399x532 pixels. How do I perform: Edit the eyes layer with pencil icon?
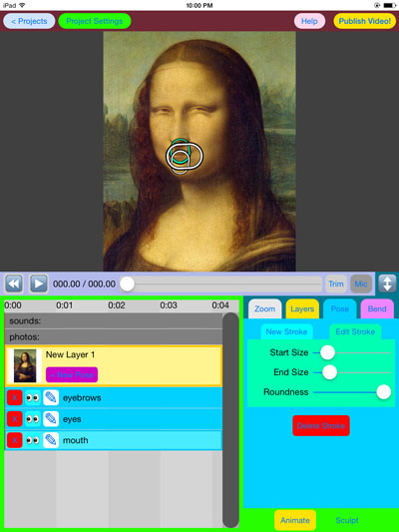[x=51, y=419]
